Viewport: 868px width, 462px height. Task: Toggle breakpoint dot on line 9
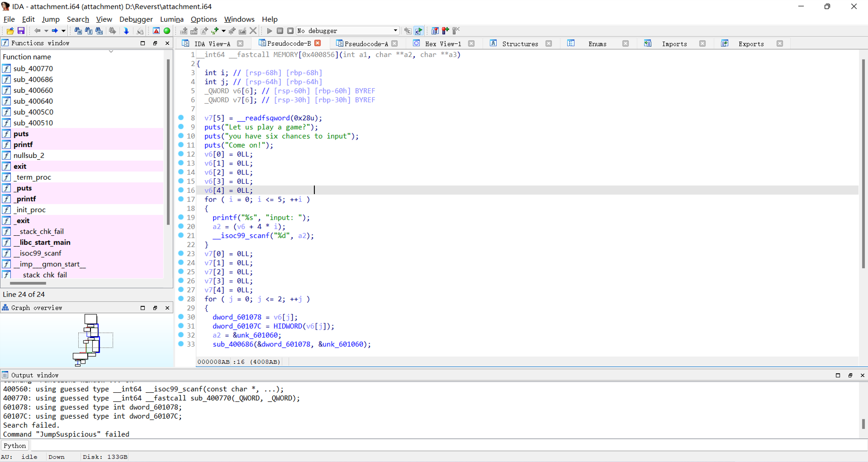coord(181,127)
